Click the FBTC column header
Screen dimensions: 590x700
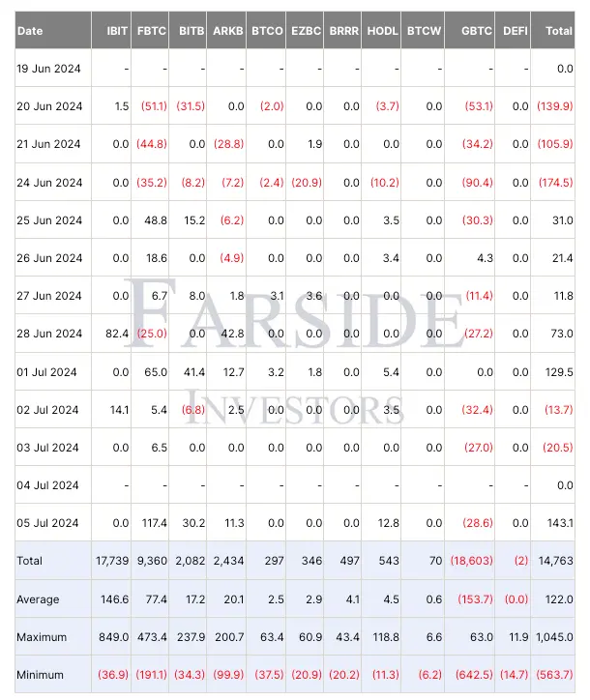click(152, 31)
